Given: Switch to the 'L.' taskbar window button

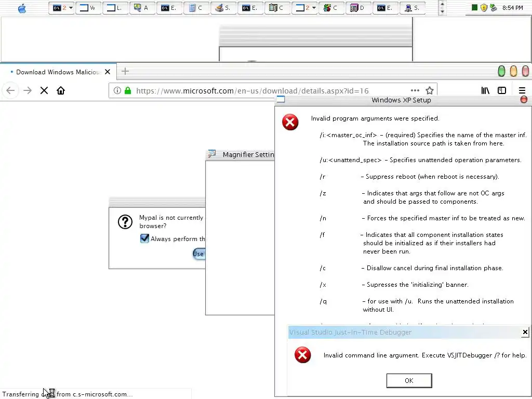Looking at the screenshot, I should (115, 8).
